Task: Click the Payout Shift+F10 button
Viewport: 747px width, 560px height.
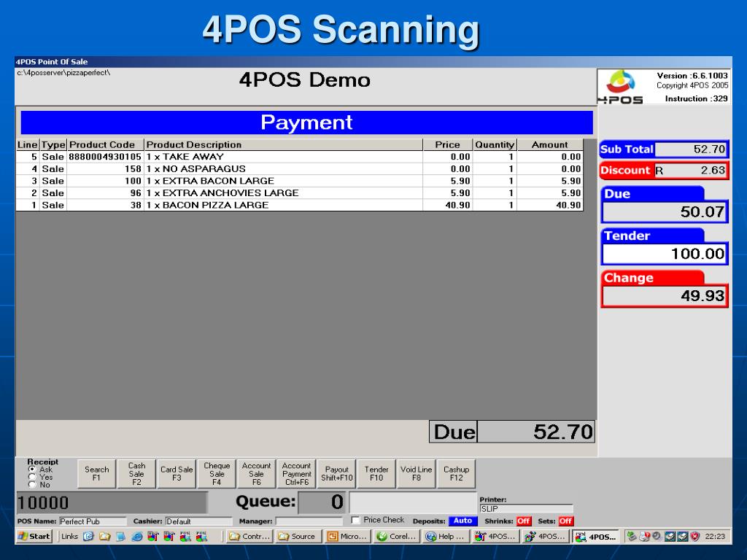Action: click(337, 474)
